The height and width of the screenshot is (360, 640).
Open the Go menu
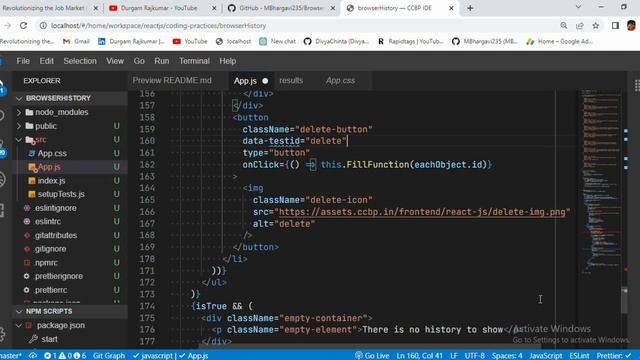139,61
